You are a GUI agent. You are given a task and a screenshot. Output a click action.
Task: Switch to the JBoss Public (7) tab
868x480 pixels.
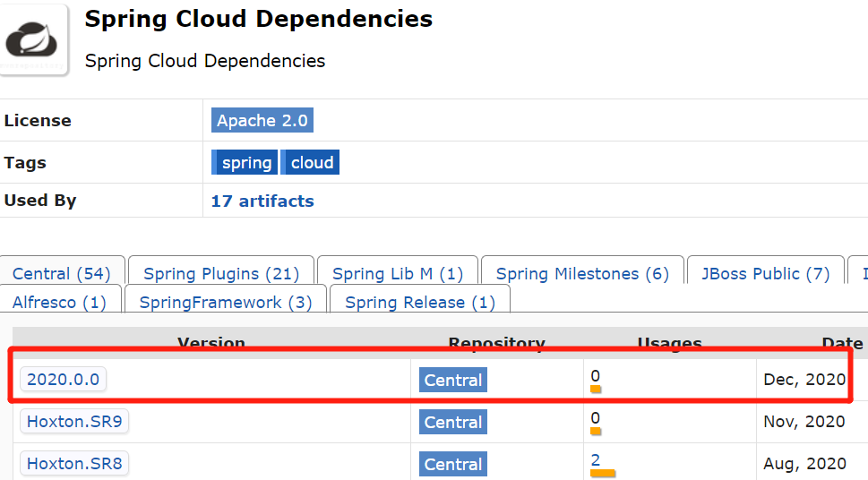coord(765,274)
